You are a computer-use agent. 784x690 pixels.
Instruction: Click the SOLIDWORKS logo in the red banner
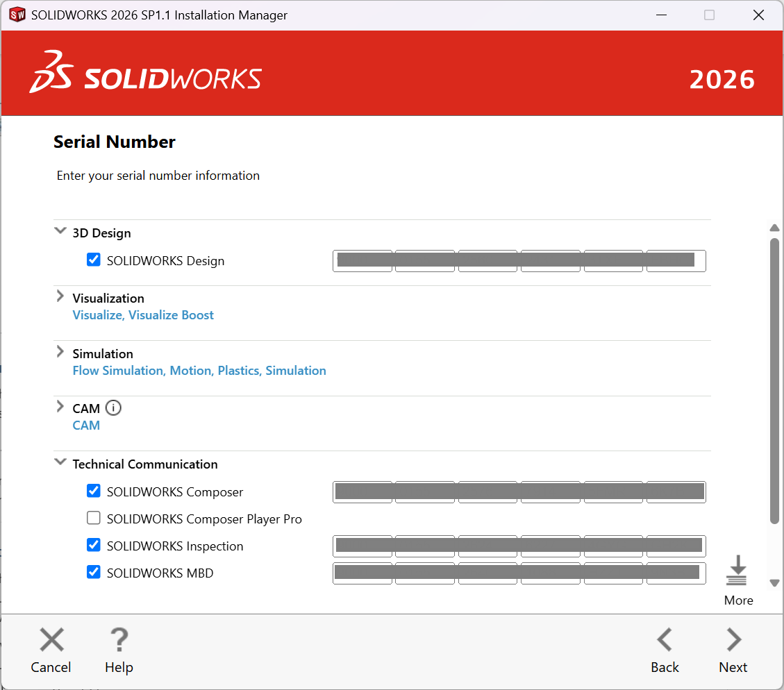pyautogui.click(x=146, y=72)
